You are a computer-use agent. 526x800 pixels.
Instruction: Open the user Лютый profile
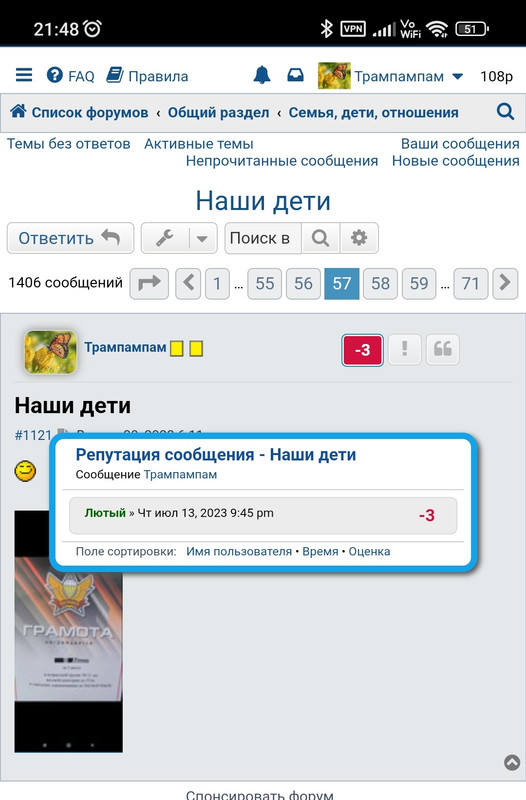105,513
